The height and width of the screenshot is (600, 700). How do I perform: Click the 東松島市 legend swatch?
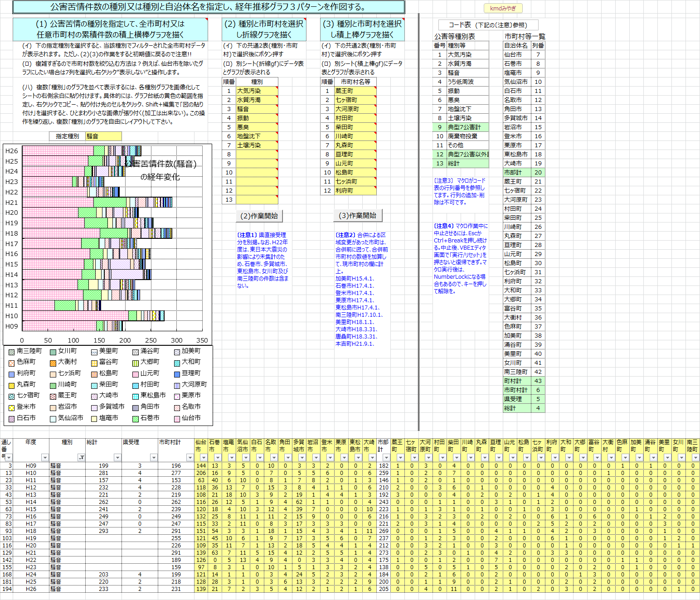pyautogui.click(x=135, y=396)
